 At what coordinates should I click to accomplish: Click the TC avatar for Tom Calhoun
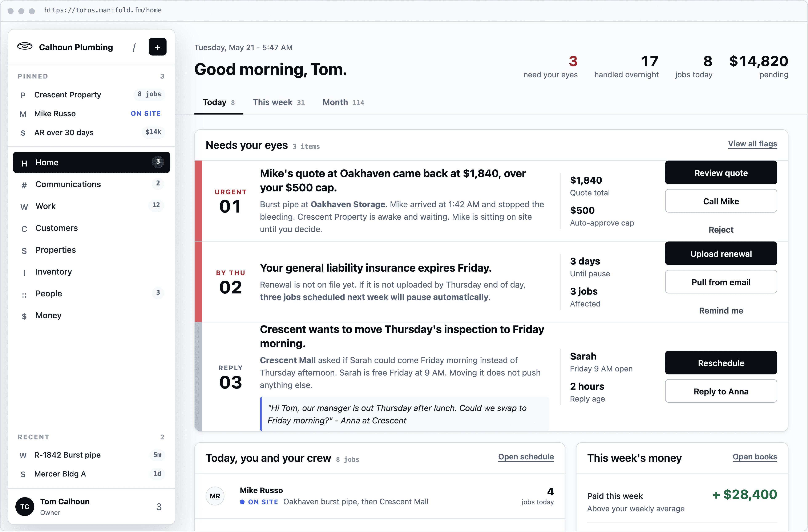click(25, 507)
